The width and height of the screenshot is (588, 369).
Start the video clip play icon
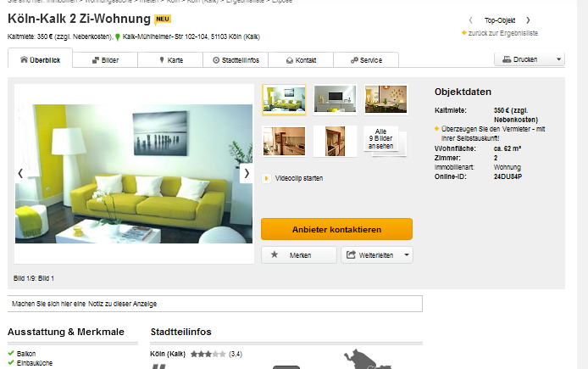coord(266,178)
